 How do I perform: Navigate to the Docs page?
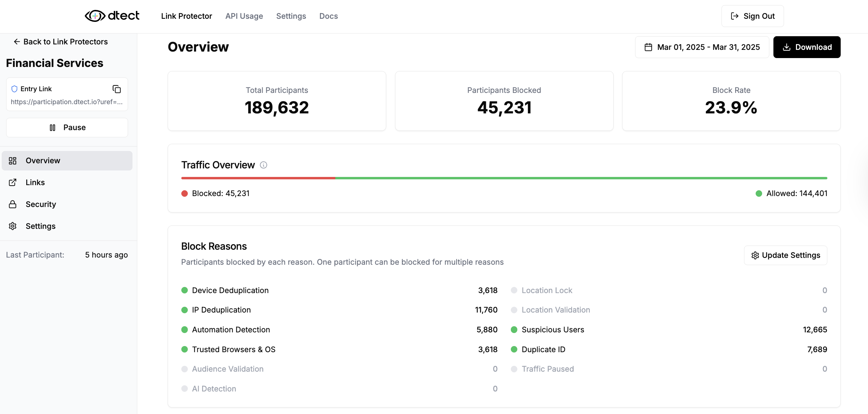328,16
